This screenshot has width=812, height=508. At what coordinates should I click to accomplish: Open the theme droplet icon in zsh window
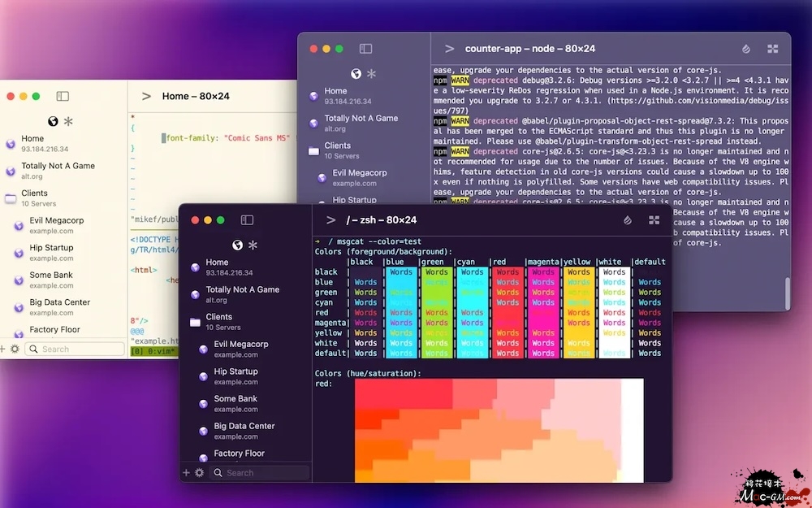627,220
